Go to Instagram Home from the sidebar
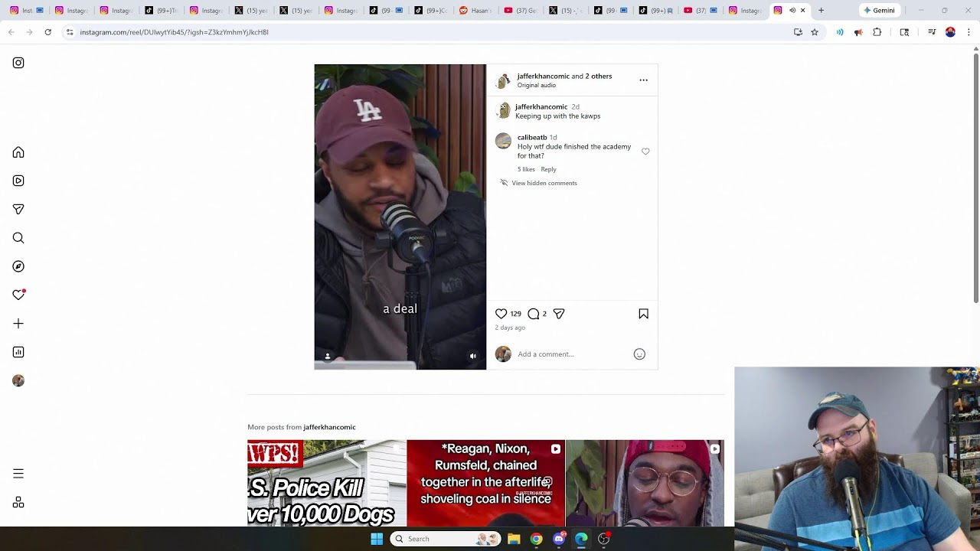 click(18, 152)
